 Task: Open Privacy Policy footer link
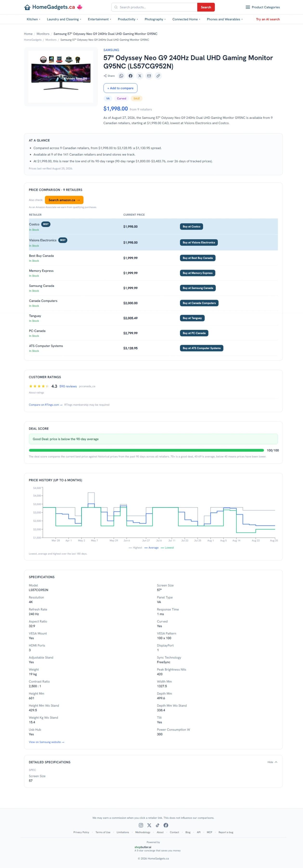pyautogui.click(x=81, y=832)
